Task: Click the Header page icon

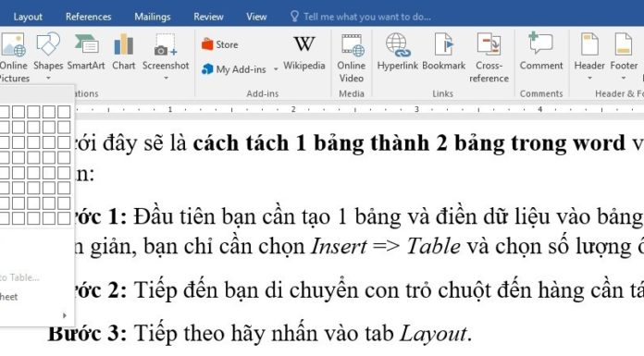Action: click(x=589, y=44)
